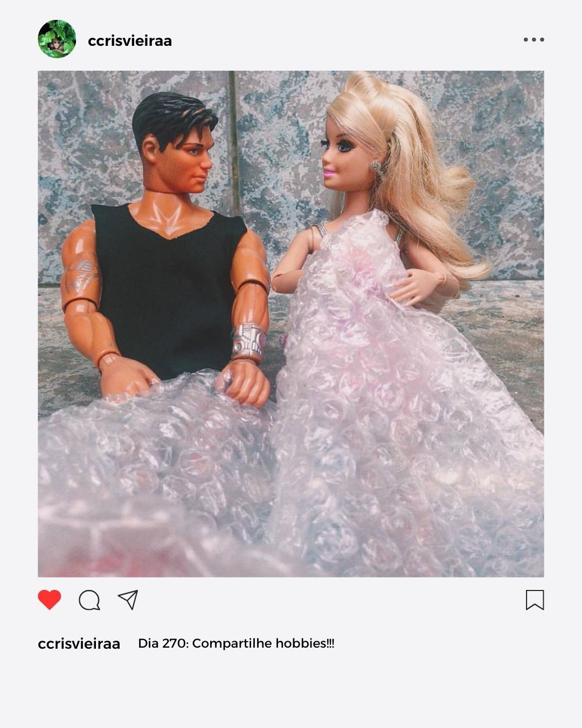This screenshot has width=582, height=728.
Task: Open the ccrisvieiraa profile avatar
Action: tap(57, 39)
